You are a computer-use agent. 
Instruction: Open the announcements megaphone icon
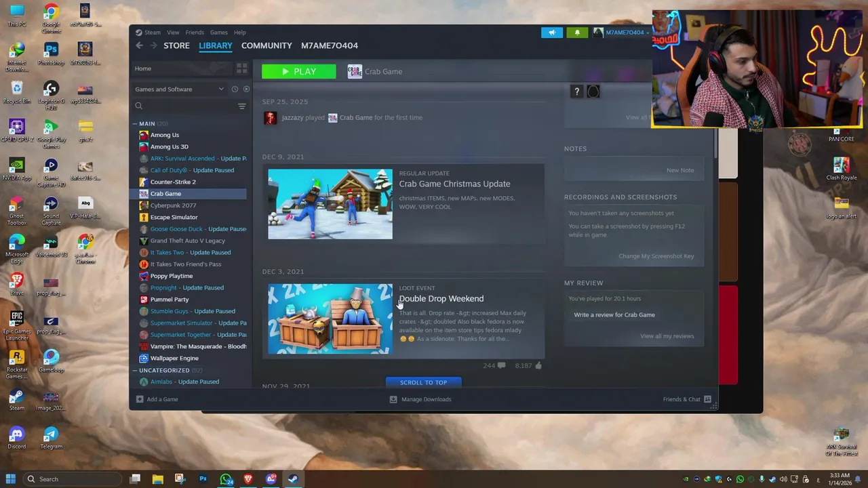pyautogui.click(x=552, y=33)
